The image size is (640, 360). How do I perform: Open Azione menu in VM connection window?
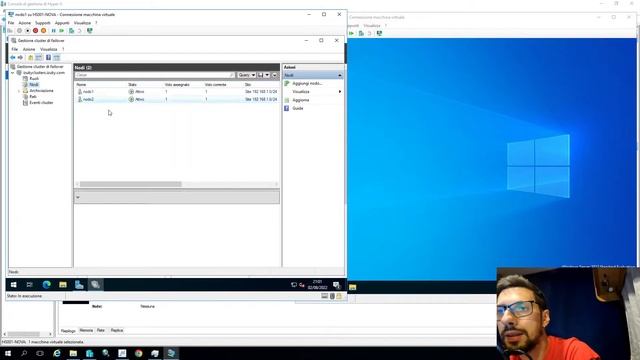point(24,23)
